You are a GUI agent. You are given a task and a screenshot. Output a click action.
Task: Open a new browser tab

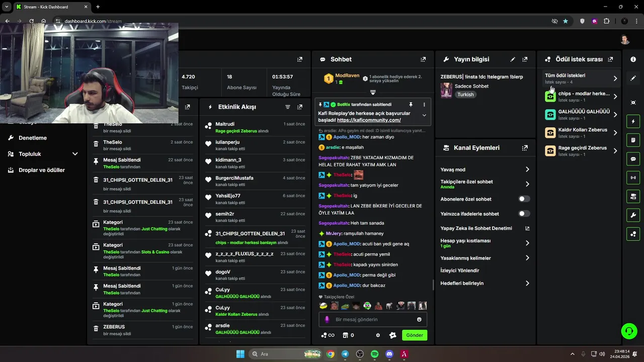point(98,7)
